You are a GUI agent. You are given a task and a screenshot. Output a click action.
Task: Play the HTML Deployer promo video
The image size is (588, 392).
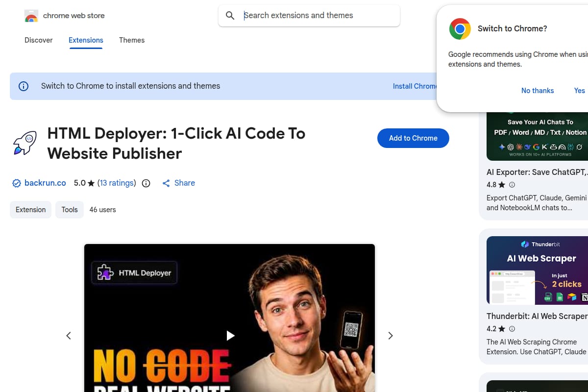click(230, 336)
